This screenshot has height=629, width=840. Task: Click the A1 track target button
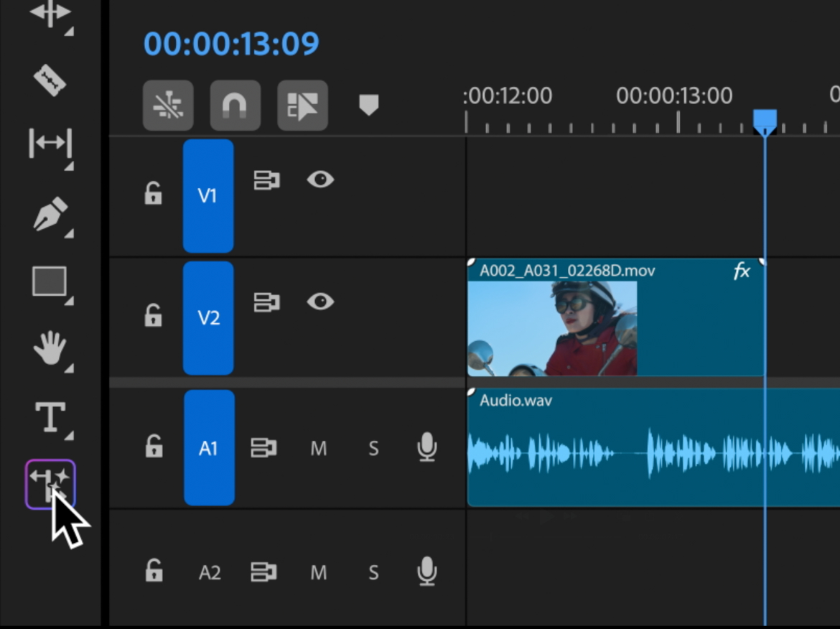(x=208, y=449)
